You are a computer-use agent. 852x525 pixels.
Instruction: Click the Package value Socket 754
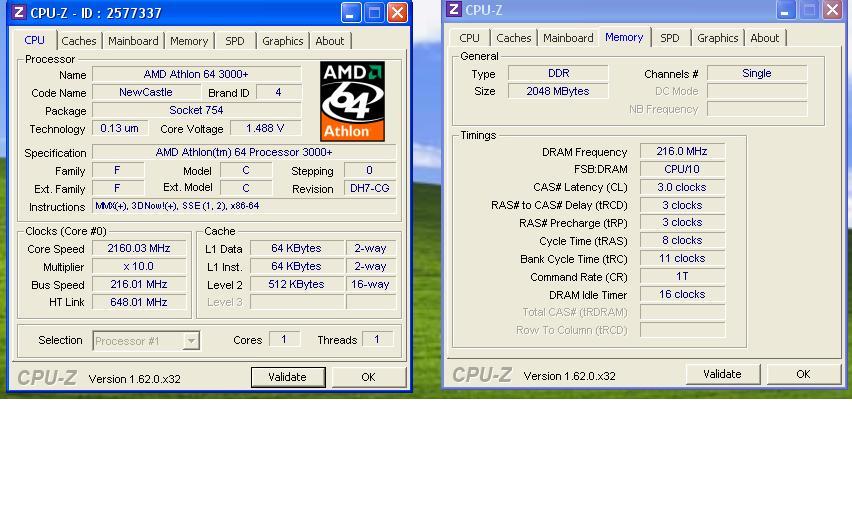click(196, 110)
